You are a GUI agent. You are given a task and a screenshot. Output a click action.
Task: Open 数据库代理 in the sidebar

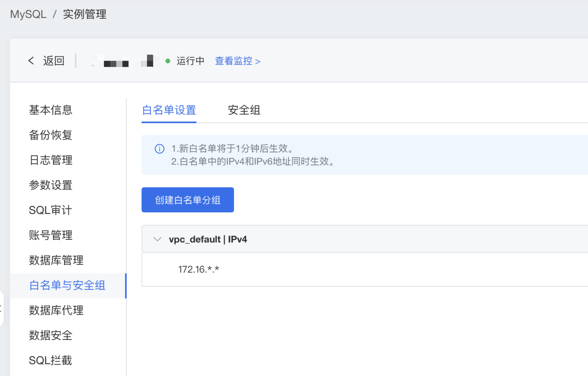click(56, 310)
